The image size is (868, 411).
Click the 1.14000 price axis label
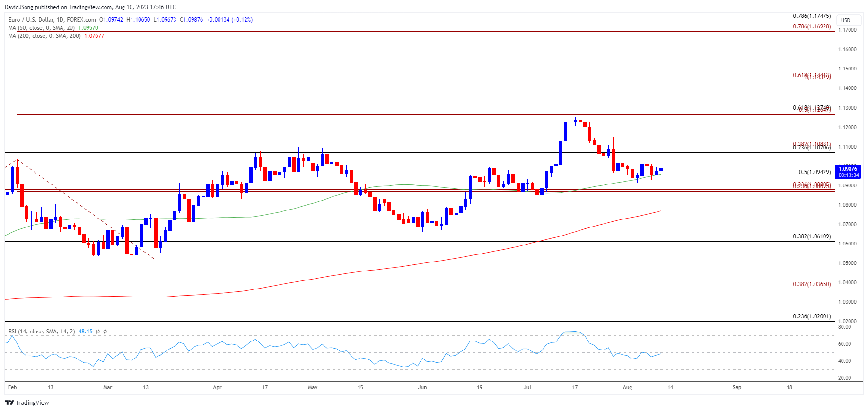pos(847,88)
